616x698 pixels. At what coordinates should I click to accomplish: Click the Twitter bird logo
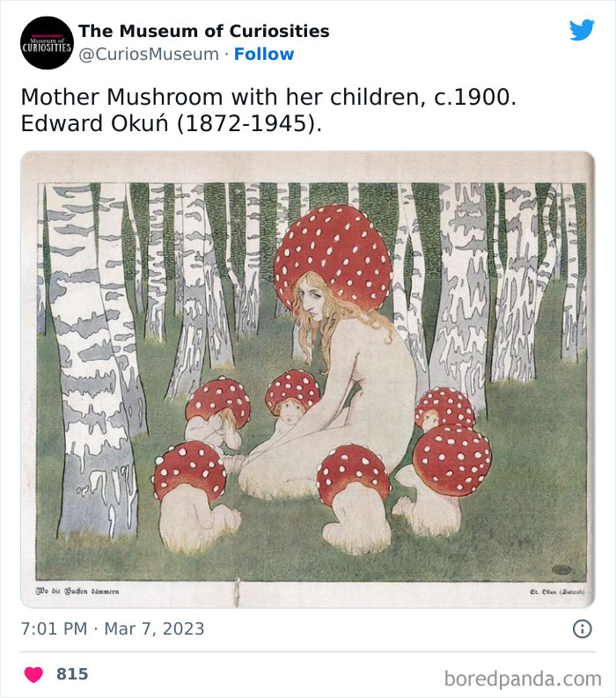click(582, 30)
